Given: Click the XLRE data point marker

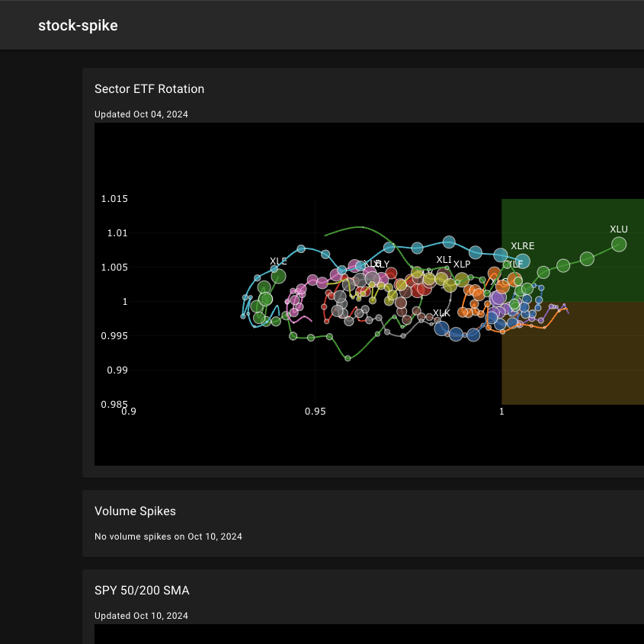Looking at the screenshot, I should [522, 261].
